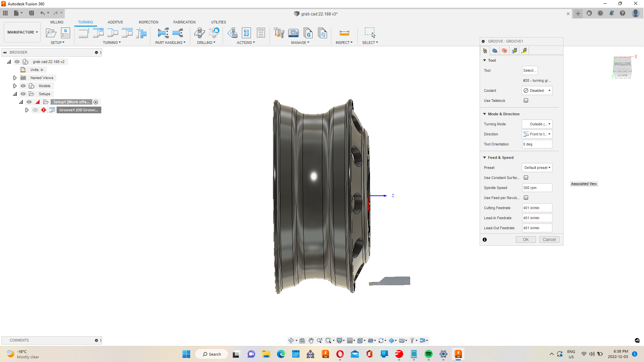Check Use Feed per Revolution
The height and width of the screenshot is (362, 644).
click(526, 198)
